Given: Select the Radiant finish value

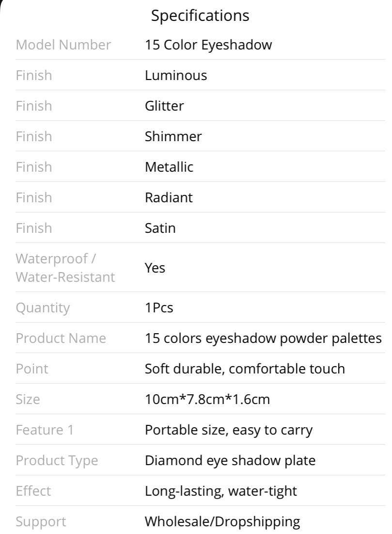Looking at the screenshot, I should coord(169,197).
